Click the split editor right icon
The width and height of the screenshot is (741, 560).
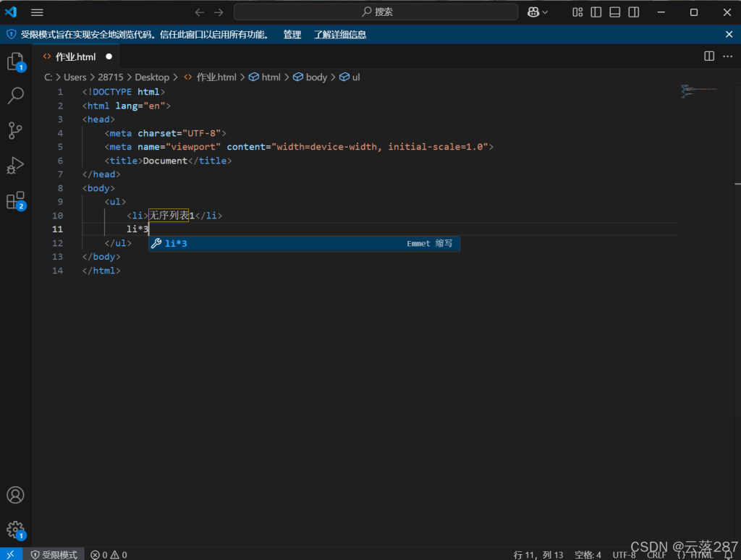pyautogui.click(x=709, y=56)
